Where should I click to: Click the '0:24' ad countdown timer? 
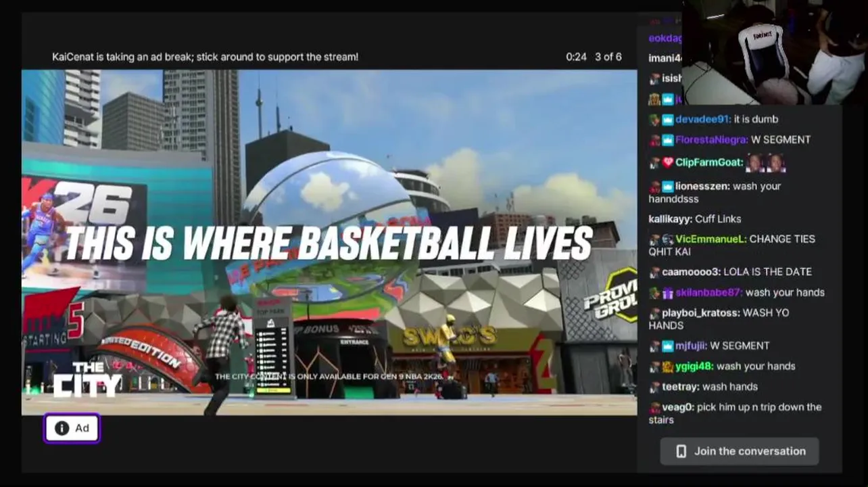(x=576, y=57)
